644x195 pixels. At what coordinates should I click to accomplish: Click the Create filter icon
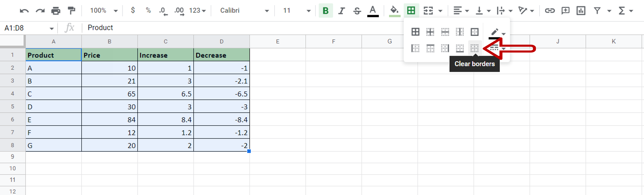tap(597, 11)
